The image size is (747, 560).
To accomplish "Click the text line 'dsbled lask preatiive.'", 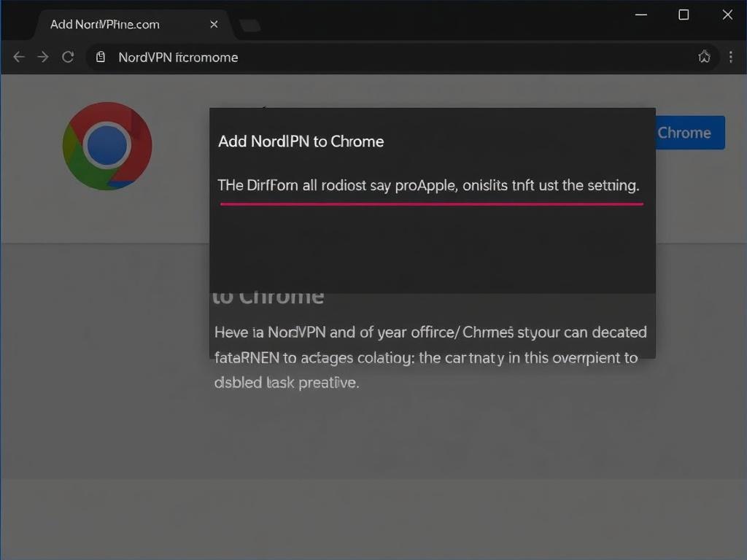I will click(286, 382).
